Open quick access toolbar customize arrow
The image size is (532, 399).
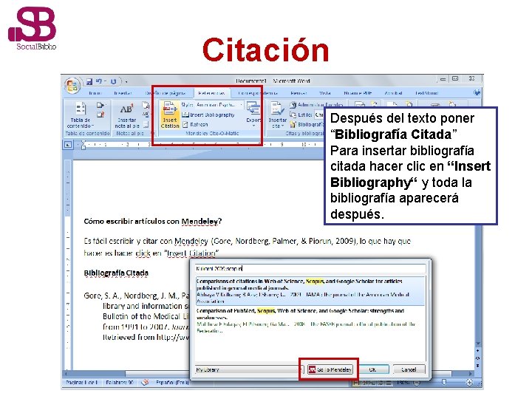pos(126,82)
